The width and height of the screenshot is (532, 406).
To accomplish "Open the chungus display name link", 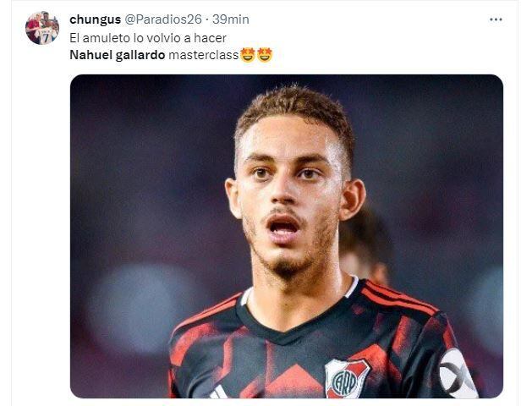I will click(x=95, y=19).
